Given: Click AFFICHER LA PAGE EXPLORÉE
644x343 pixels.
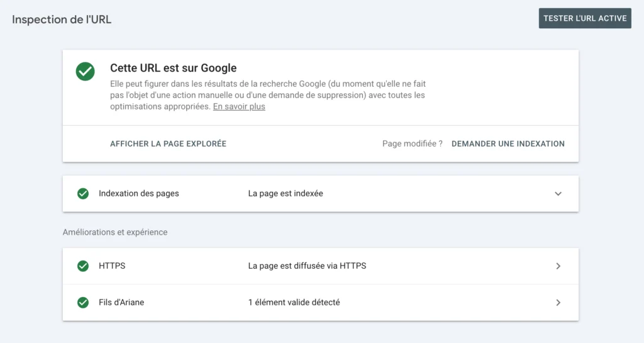Looking at the screenshot, I should click(168, 143).
